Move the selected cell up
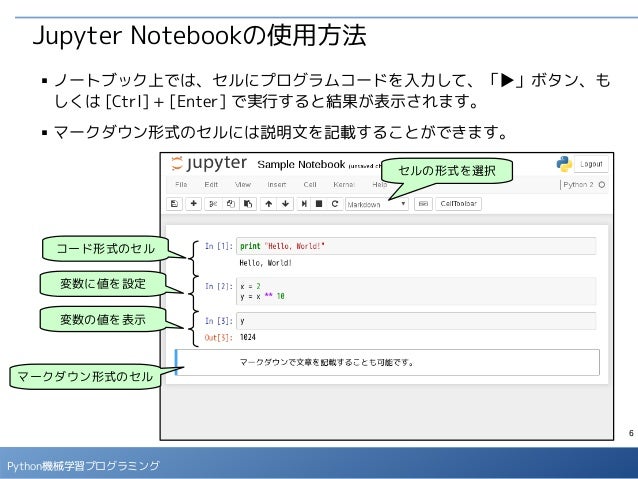The height and width of the screenshot is (479, 638). pos(269,204)
